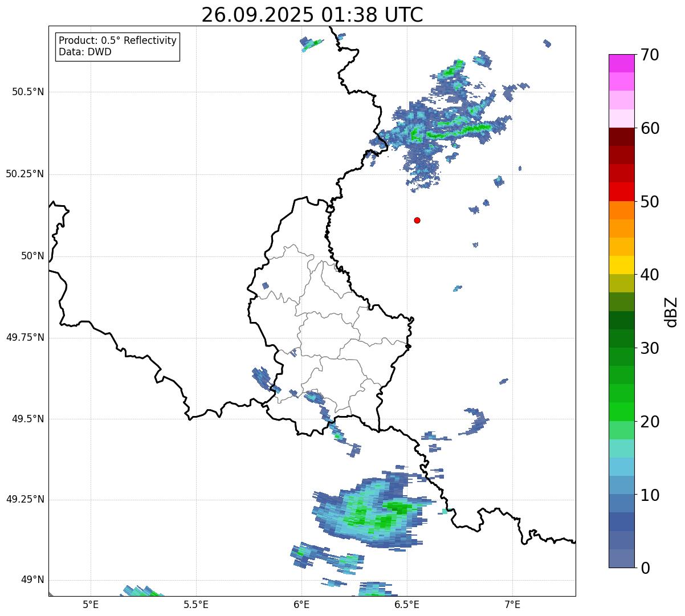Click the 49.25°N latitude label
The width and height of the screenshot is (685, 616).
click(25, 499)
